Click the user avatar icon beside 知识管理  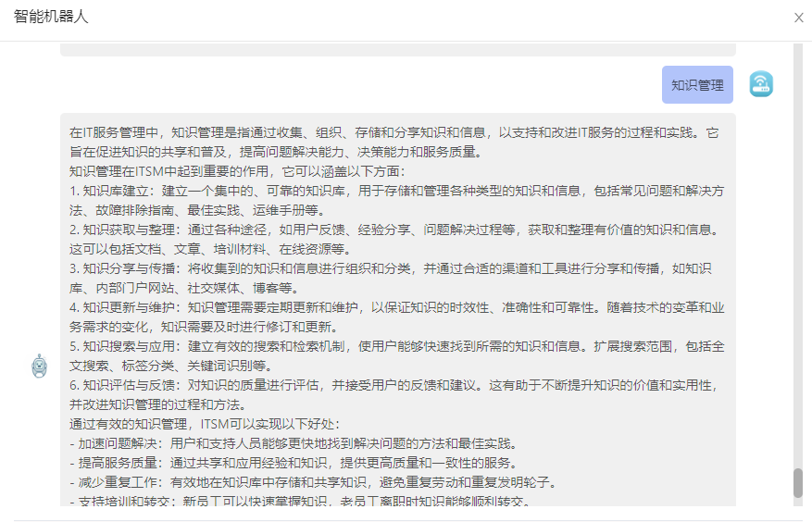[x=761, y=84]
